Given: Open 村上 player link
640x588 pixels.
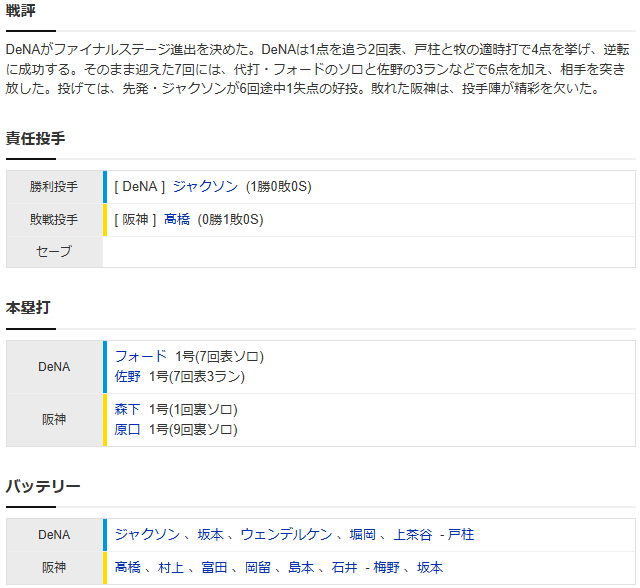Looking at the screenshot, I should point(171,567).
